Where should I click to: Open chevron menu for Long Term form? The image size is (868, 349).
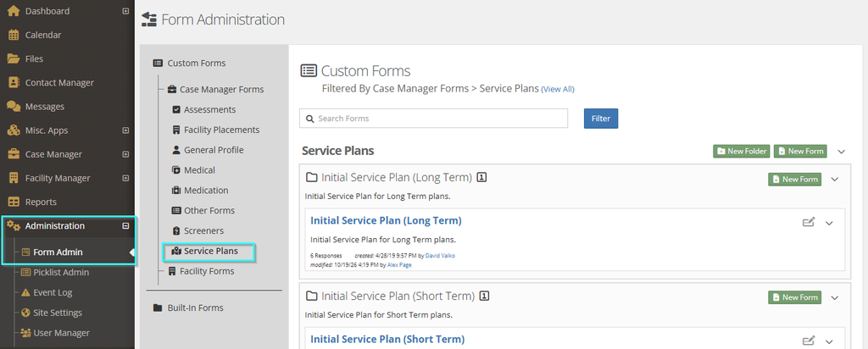(829, 223)
